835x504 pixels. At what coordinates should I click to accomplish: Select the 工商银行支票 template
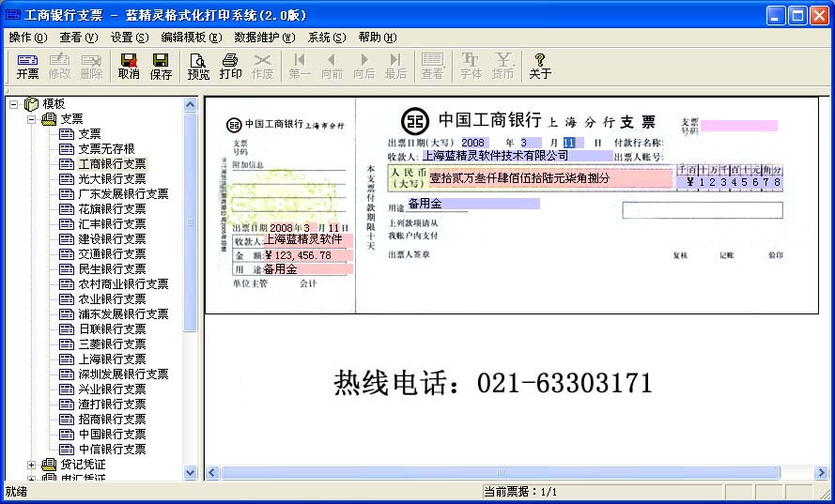point(112,164)
